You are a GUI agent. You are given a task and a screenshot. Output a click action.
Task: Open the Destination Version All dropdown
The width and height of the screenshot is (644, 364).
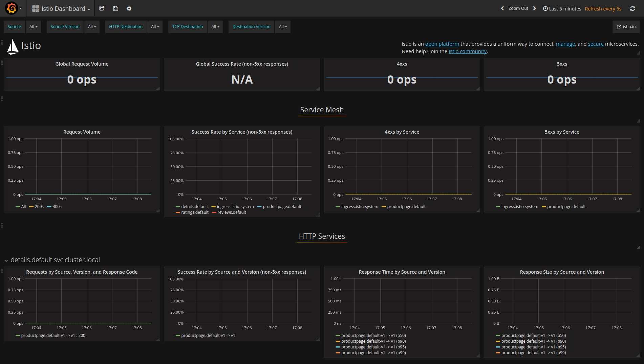[x=282, y=26]
